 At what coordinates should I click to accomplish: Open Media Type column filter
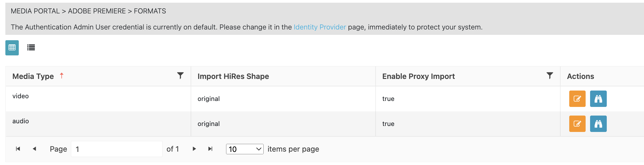click(180, 76)
